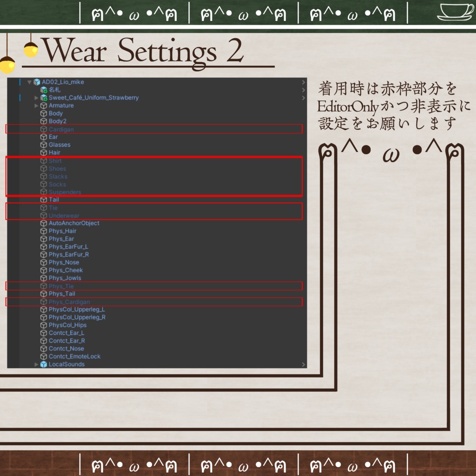The image size is (476, 476).
Task: Select the disabled Underwear object
Action: (x=64, y=216)
